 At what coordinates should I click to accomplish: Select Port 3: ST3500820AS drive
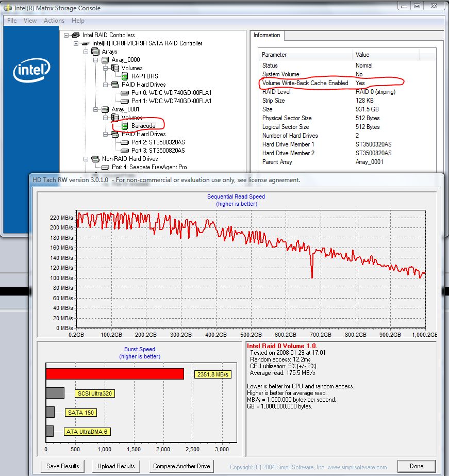coord(158,151)
